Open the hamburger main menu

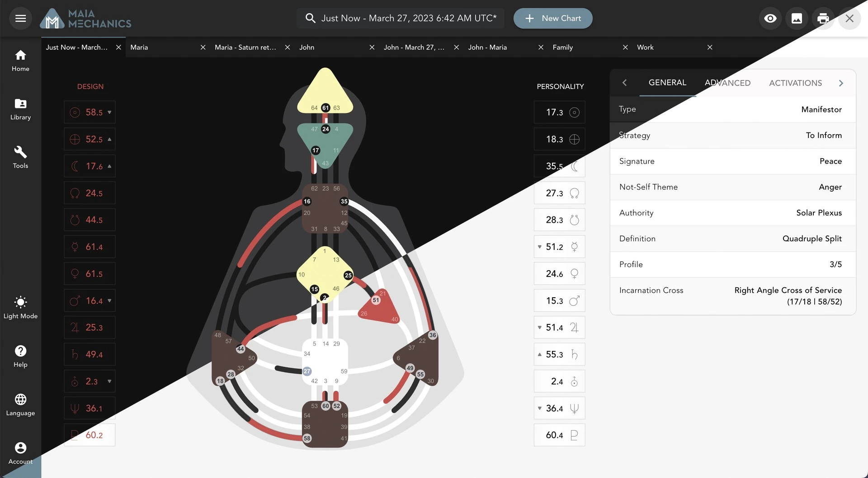click(20, 19)
